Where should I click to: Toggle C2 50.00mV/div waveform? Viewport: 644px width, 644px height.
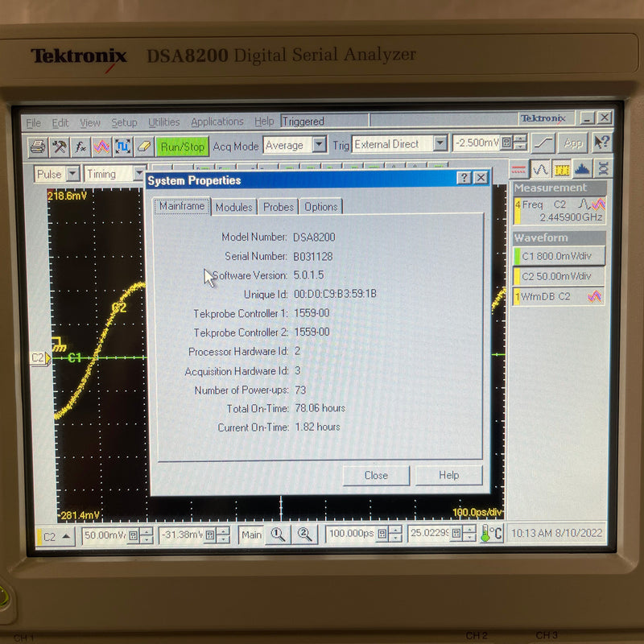559,276
